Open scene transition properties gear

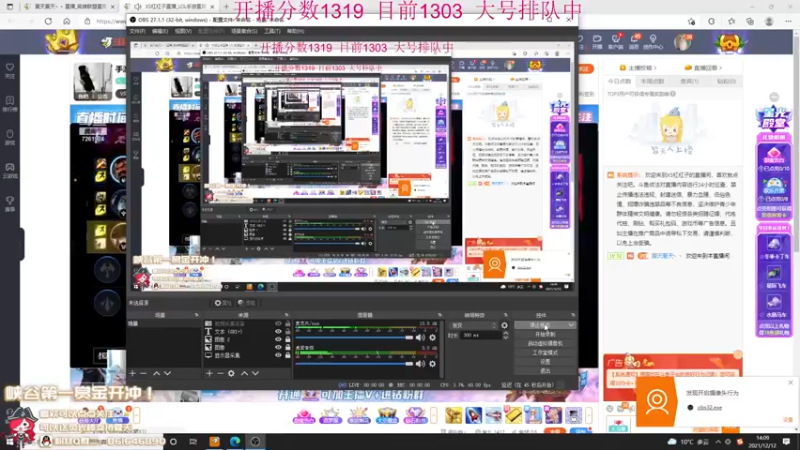(x=505, y=326)
